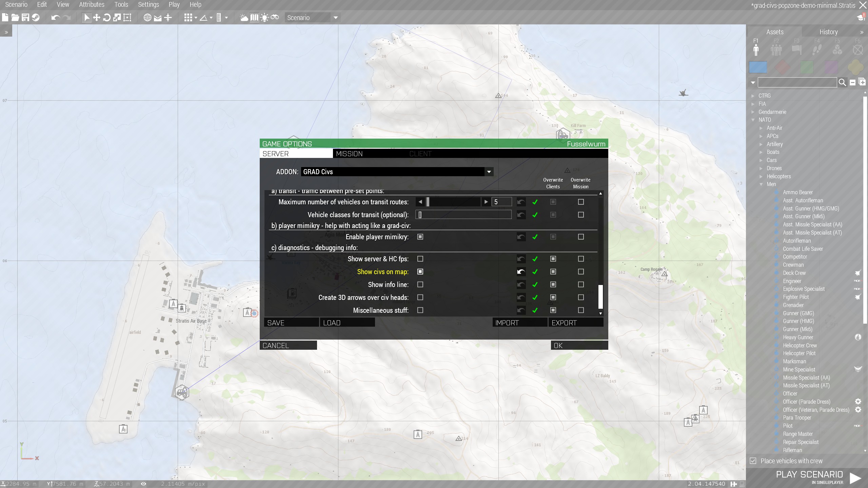Click the max transit vehicles slider
868x488 pixels.
click(453, 202)
